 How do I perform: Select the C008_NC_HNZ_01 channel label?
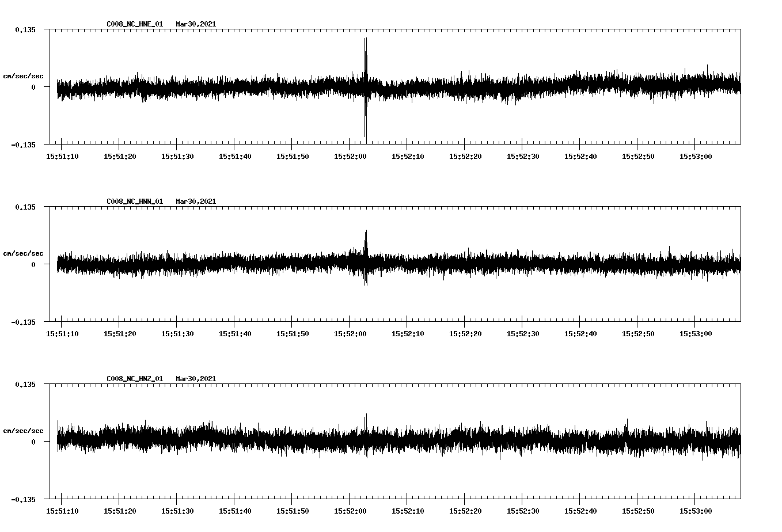[x=134, y=378]
